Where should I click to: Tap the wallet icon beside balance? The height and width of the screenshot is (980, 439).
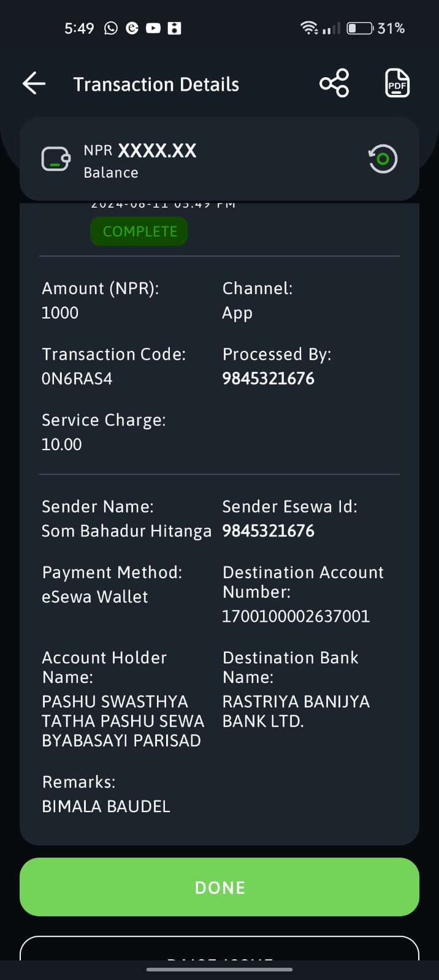pos(56,159)
